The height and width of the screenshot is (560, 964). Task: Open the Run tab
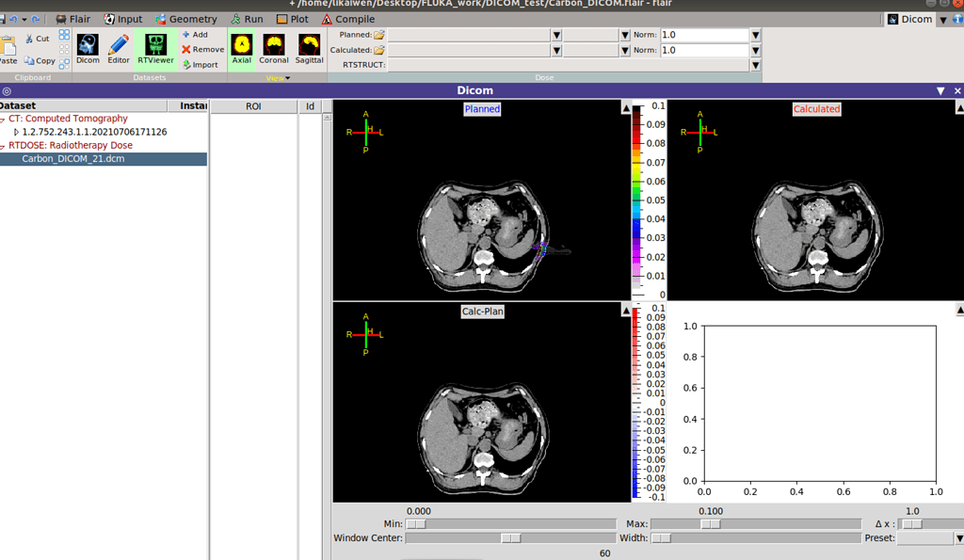pos(247,19)
